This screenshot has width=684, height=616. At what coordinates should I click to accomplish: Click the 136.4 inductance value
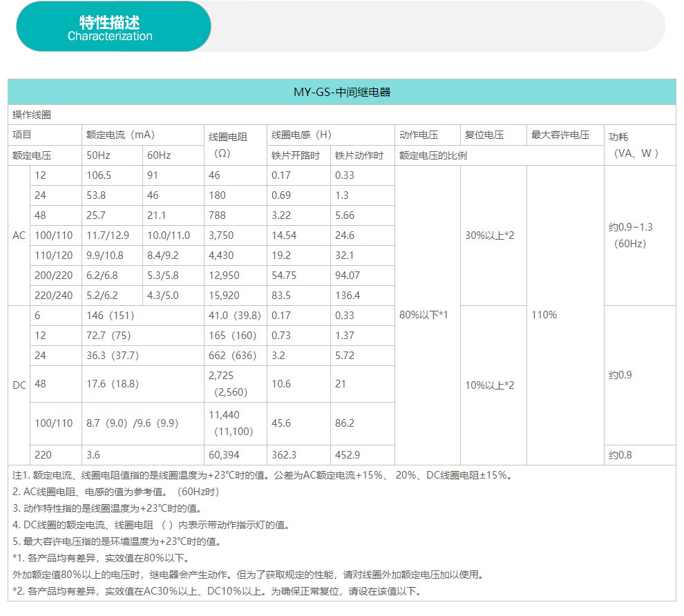click(348, 296)
